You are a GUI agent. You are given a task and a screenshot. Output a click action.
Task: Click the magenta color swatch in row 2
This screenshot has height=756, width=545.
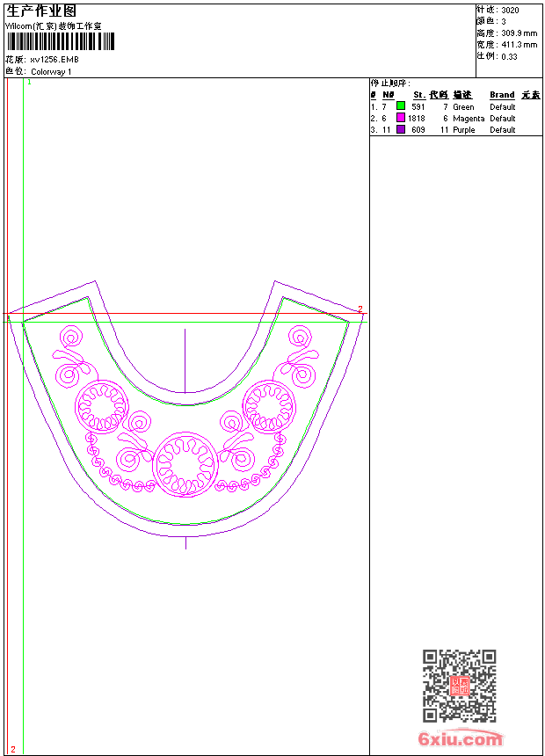pos(400,118)
